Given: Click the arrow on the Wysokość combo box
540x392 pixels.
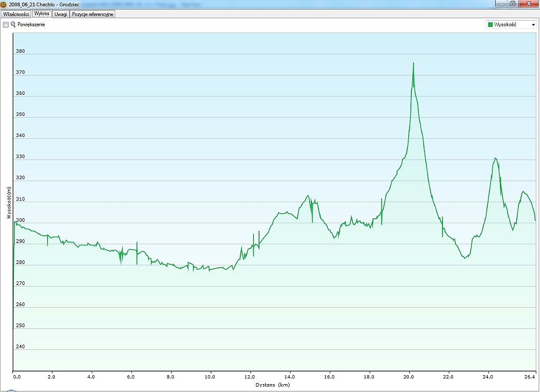Looking at the screenshot, I should pos(533,25).
